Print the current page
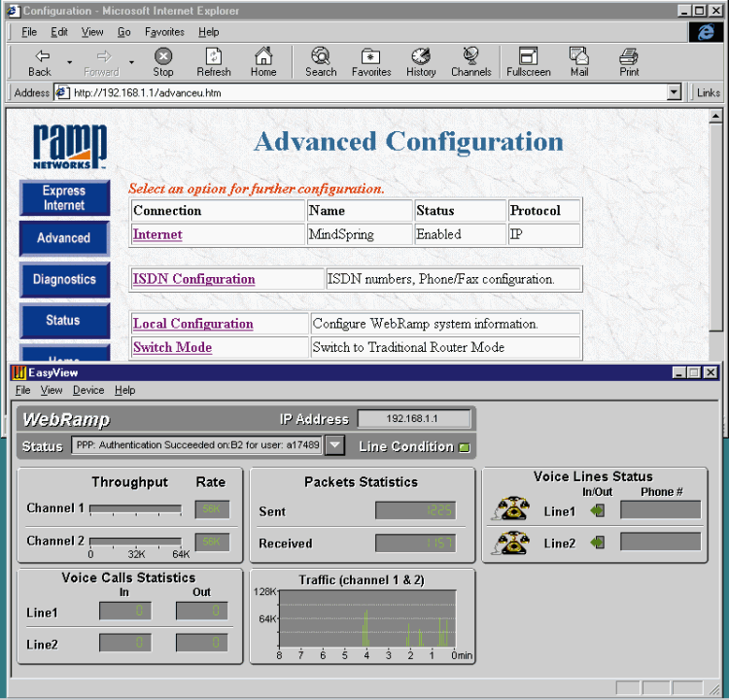Image resolution: width=729 pixels, height=700 pixels. (x=629, y=62)
